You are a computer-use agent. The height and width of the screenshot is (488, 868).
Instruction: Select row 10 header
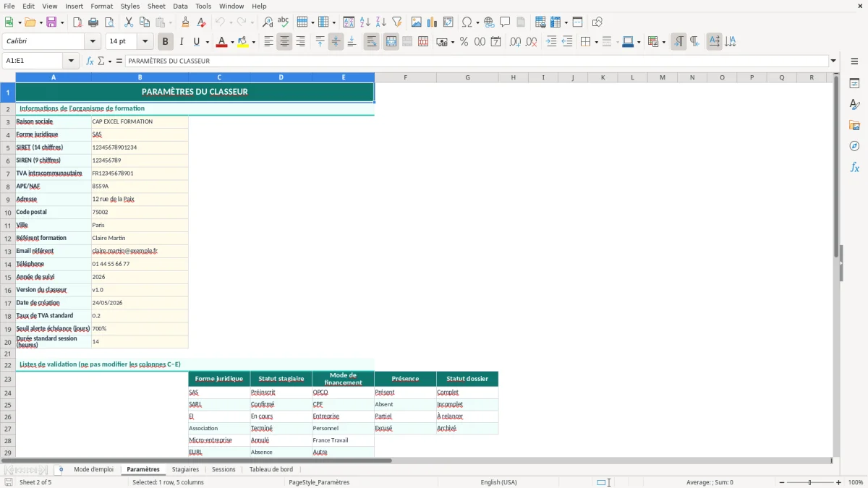tap(8, 213)
